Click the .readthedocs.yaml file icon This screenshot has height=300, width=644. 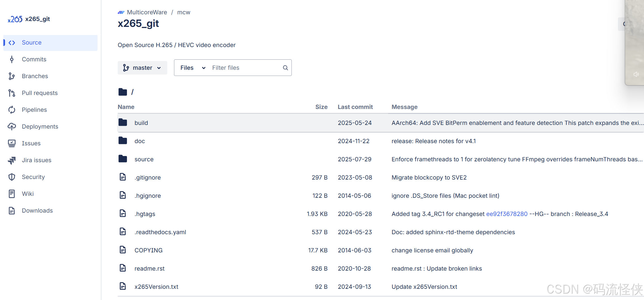click(x=123, y=232)
